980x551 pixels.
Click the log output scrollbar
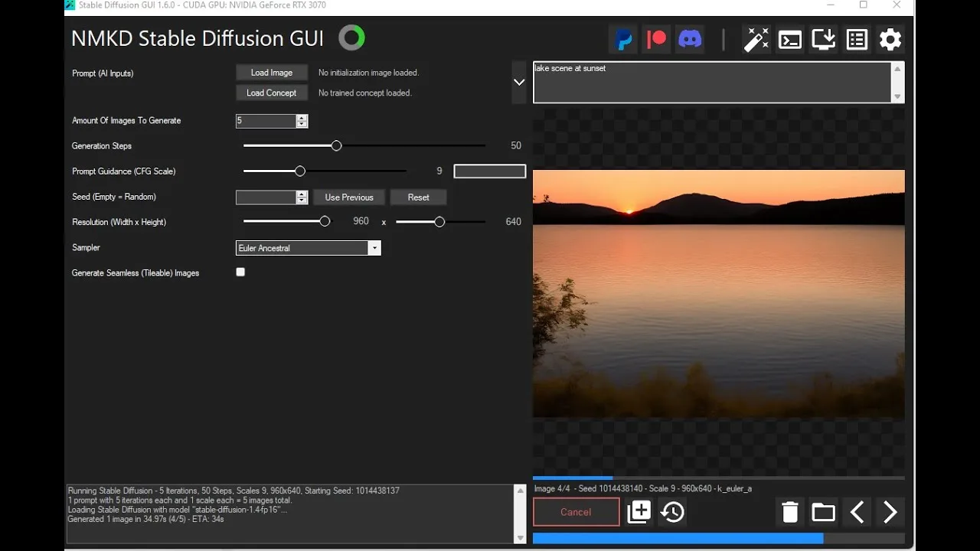coord(521,514)
